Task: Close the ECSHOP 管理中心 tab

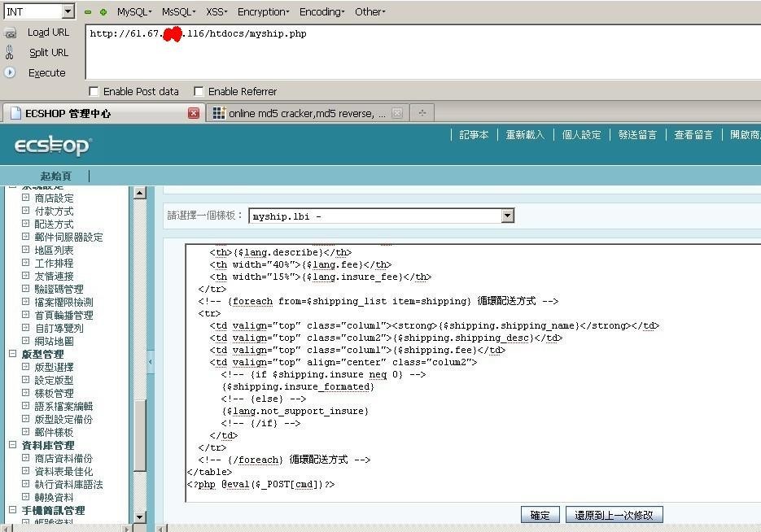Action: [193, 114]
